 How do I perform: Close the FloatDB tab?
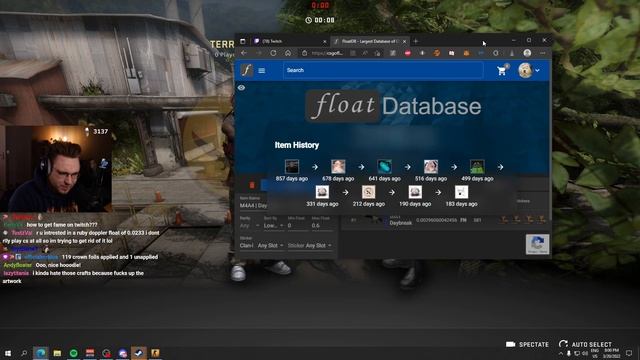click(x=404, y=41)
